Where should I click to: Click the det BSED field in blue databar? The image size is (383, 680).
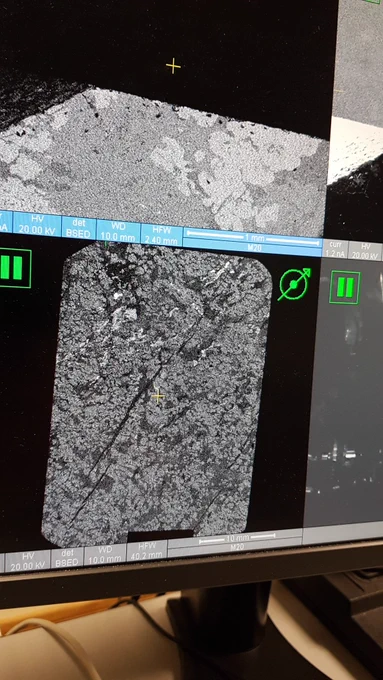click(79, 229)
